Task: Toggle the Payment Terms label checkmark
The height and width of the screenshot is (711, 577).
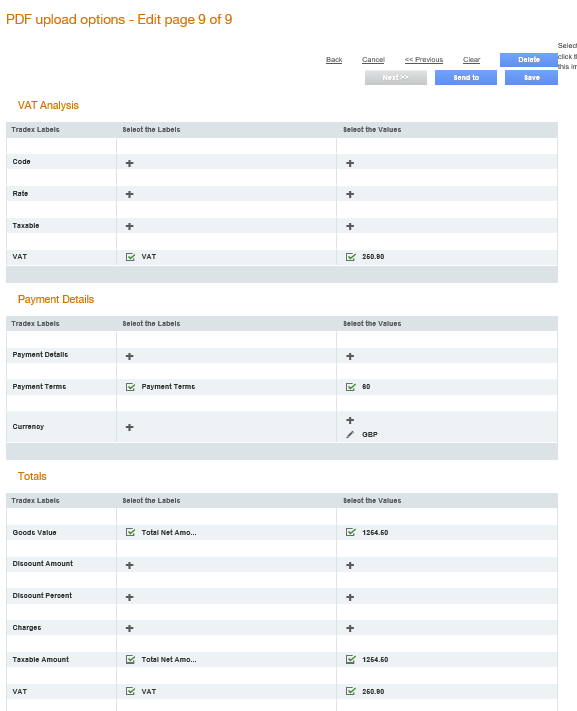Action: click(130, 387)
